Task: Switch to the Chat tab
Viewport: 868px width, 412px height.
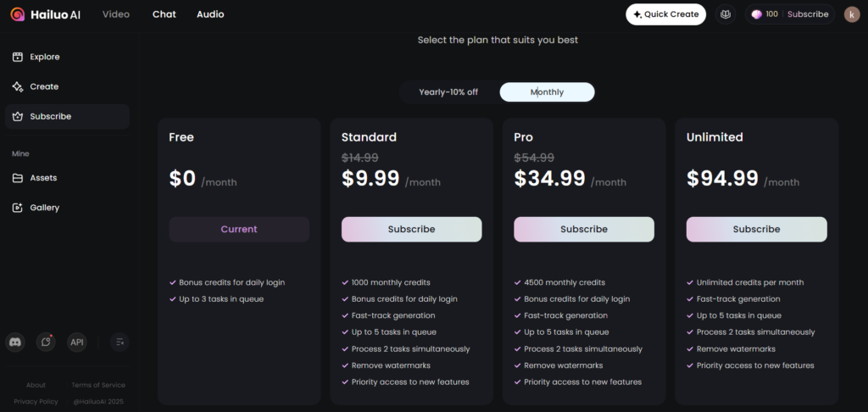Action: tap(164, 14)
